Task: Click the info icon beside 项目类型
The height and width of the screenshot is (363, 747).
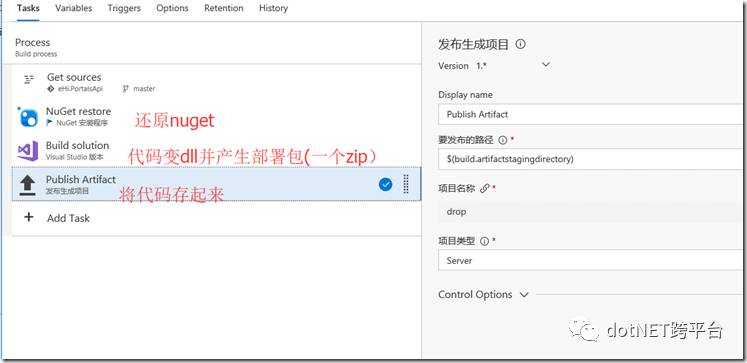Action: (x=485, y=241)
